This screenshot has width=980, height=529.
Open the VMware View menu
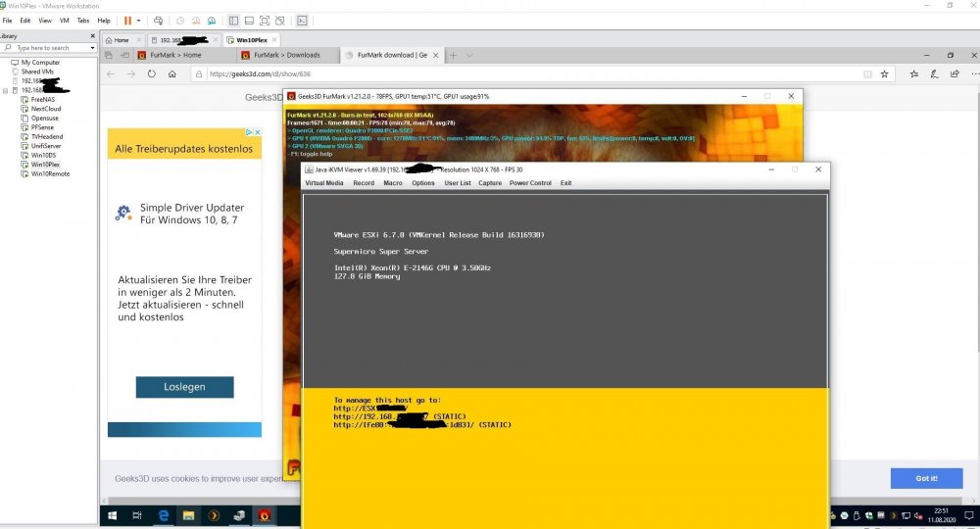[45, 21]
